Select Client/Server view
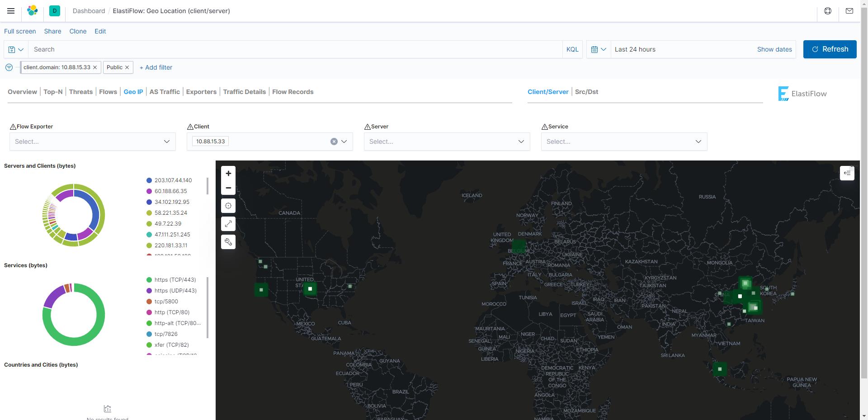Viewport: 868px width, 420px height. (548, 92)
